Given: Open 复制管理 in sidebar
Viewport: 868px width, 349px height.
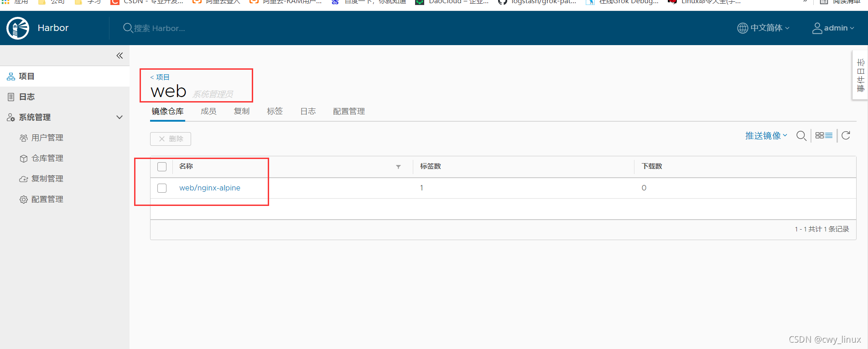Looking at the screenshot, I should pyautogui.click(x=47, y=179).
